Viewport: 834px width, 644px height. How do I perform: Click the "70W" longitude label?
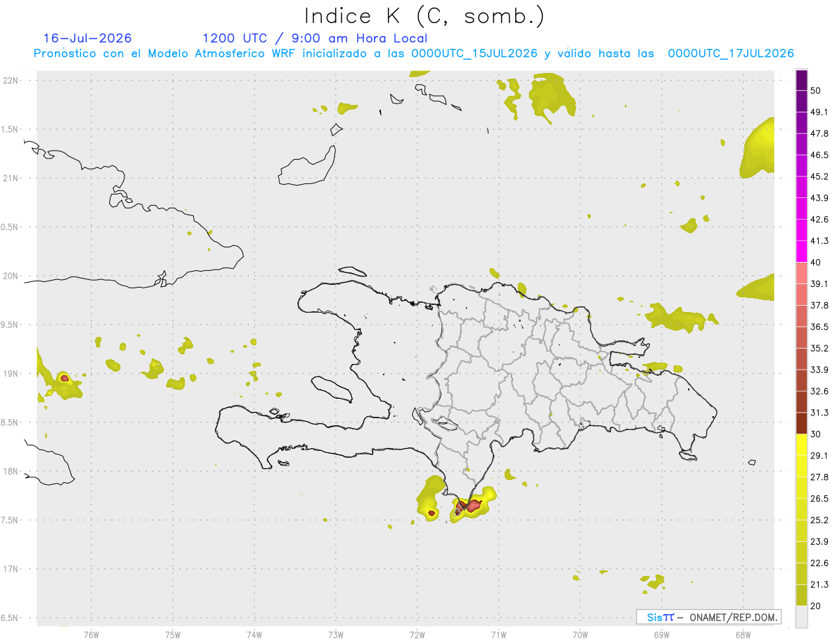(x=580, y=634)
